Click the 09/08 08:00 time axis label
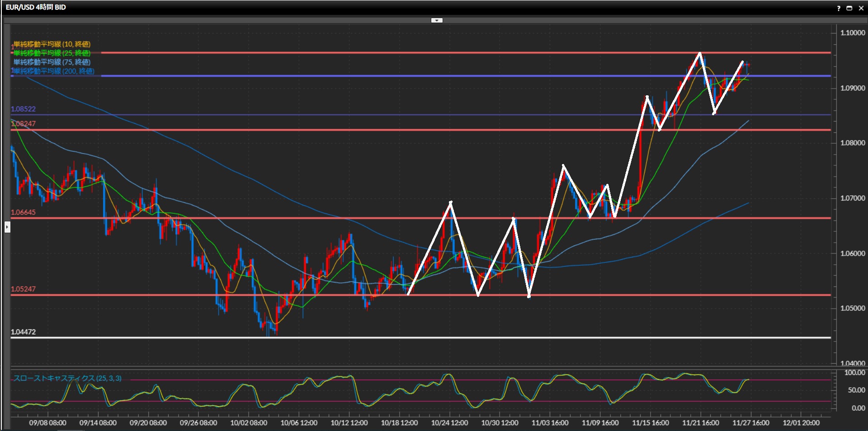 pos(47,423)
